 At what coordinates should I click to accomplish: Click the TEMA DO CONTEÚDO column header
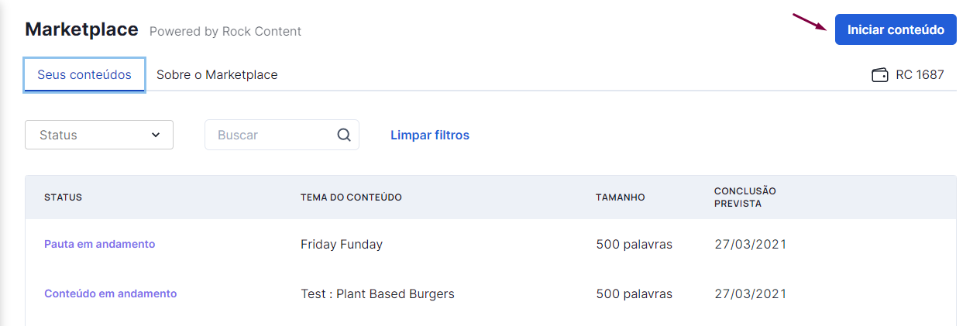(x=351, y=197)
